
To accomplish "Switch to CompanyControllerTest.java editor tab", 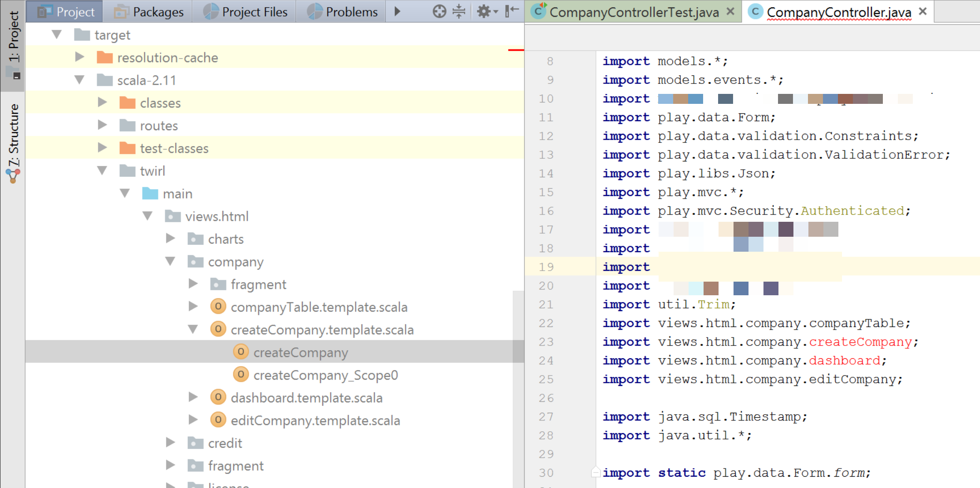I will pos(634,12).
